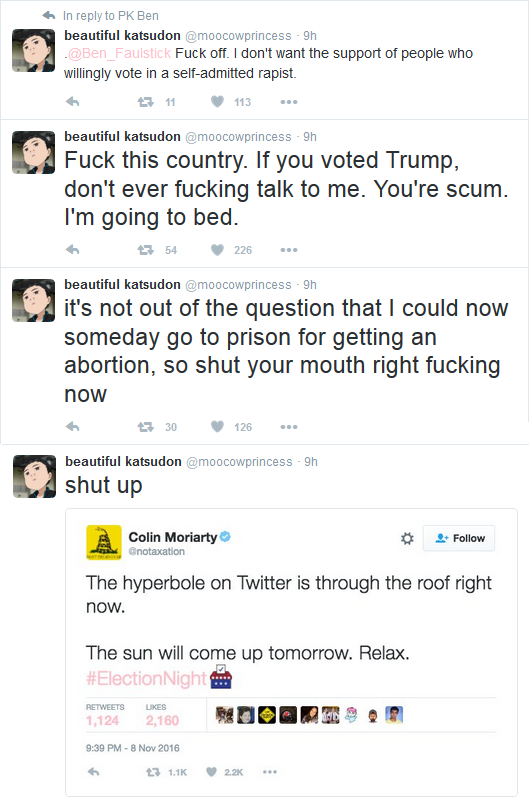Open beautiful katsudon avatar on 'shut up' tweet
The width and height of the screenshot is (529, 807).
coord(34,476)
